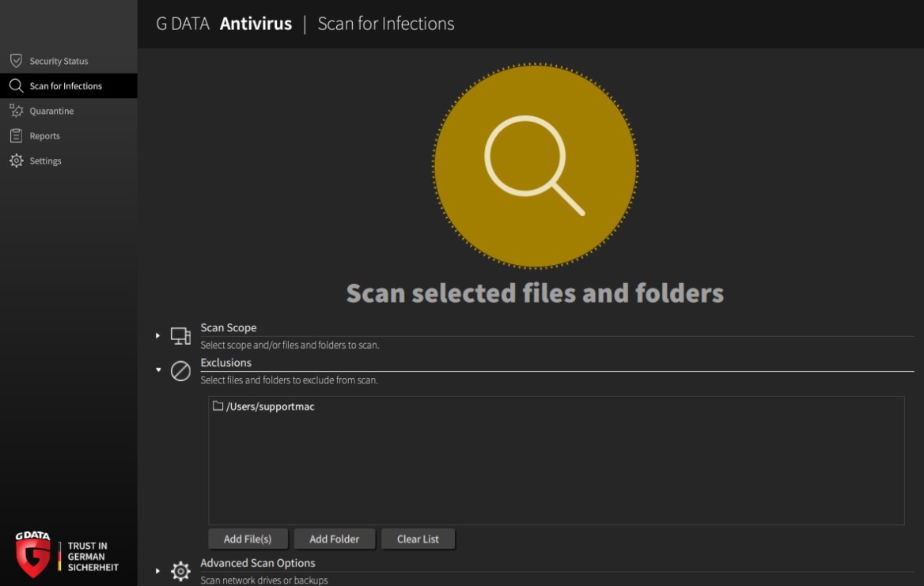Click the Security Status shield icon
Viewport: 924px width, 586px height.
17,61
